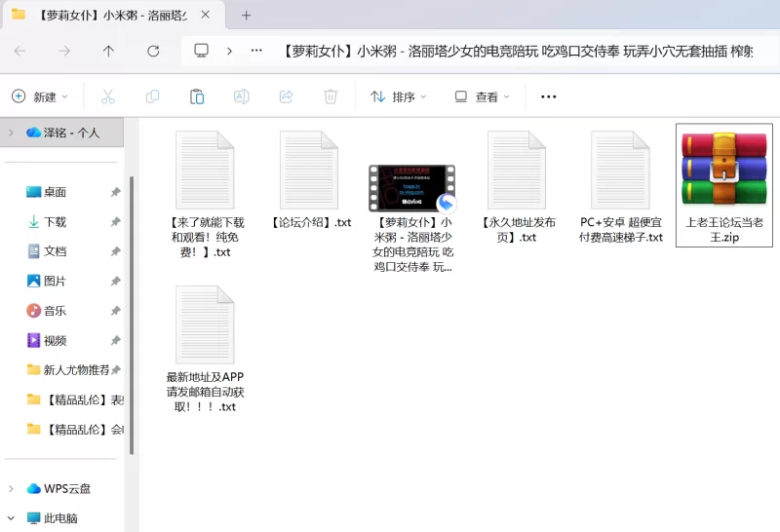Open the 新建 dropdown menu
Screen dimensions: 780x532
pyautogui.click(x=40, y=96)
